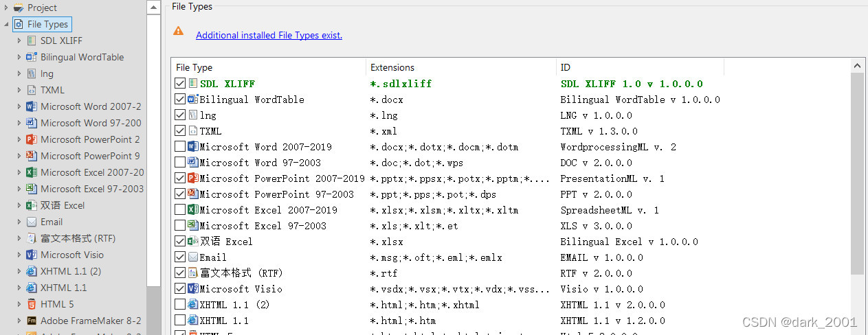The height and width of the screenshot is (335, 868).
Task: Click the orange warning triangle icon
Action: 178,31
